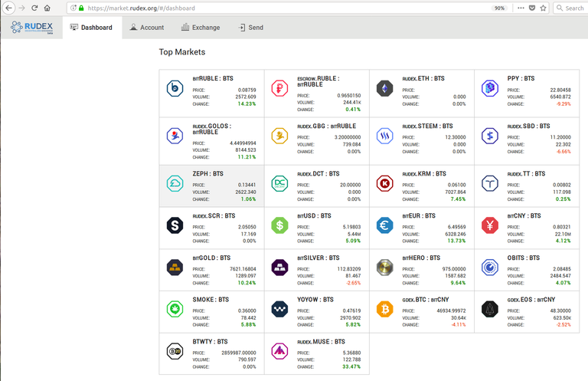Click the RUDEX.MUSE market icon
Screen dimensions: 588x381
[x=279, y=351]
